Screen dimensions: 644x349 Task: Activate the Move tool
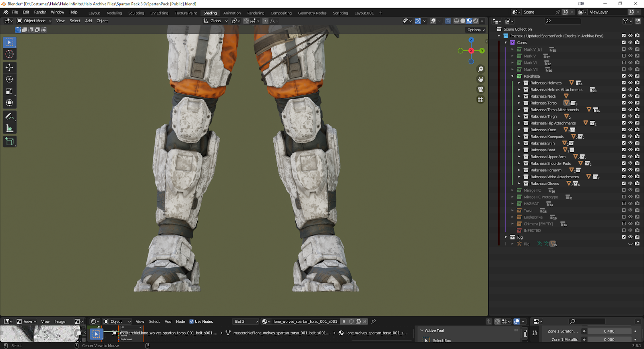click(x=10, y=67)
